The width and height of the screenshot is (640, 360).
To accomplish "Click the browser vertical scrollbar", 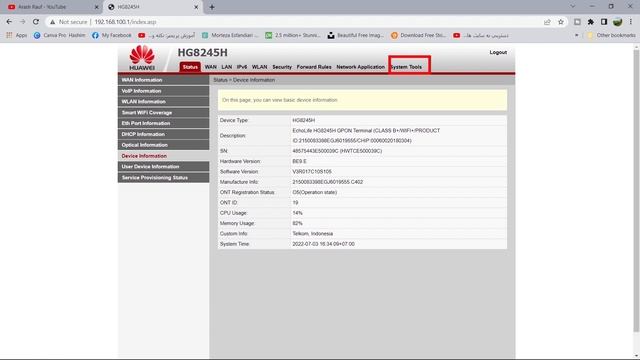I will [x=636, y=192].
